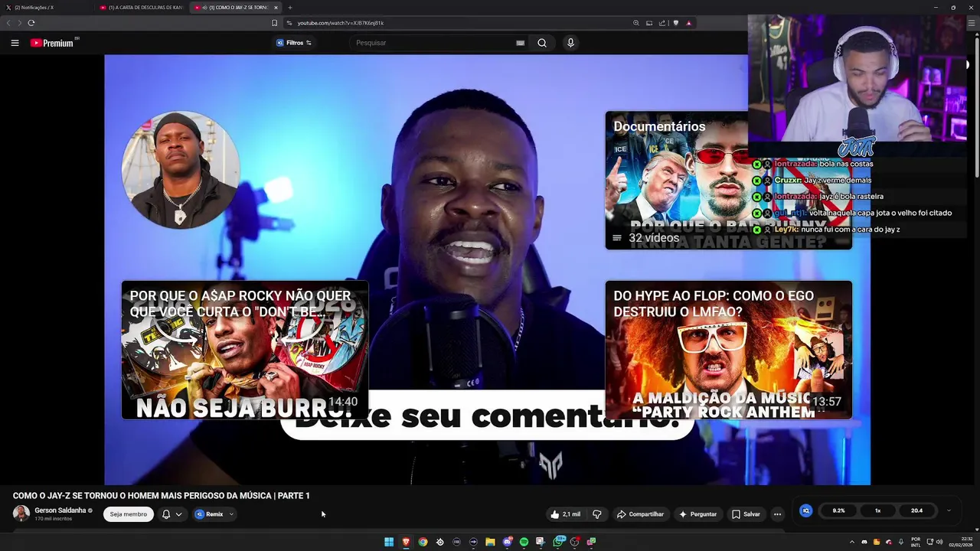Like the video with thumbs up

(x=566, y=514)
